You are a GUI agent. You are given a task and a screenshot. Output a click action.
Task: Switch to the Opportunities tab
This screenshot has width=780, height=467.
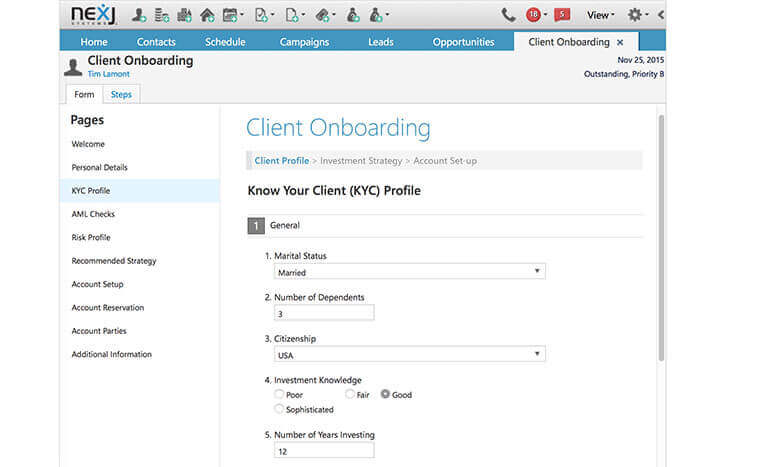point(464,42)
